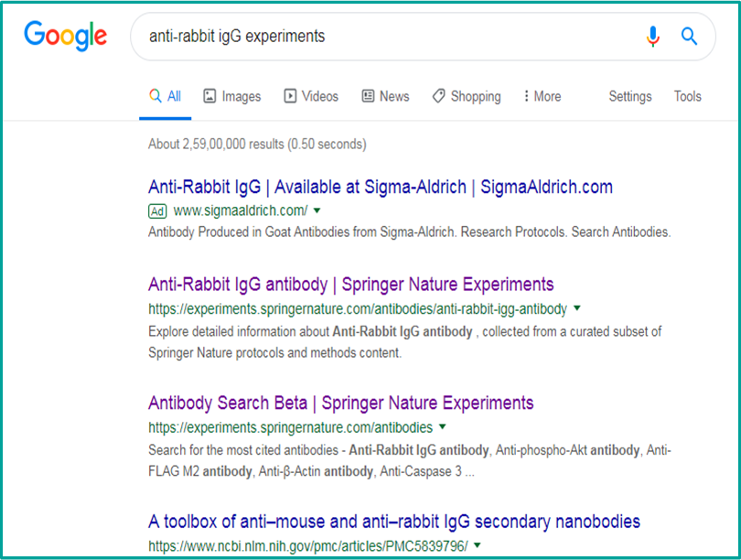Expand the More search categories menu

[542, 96]
